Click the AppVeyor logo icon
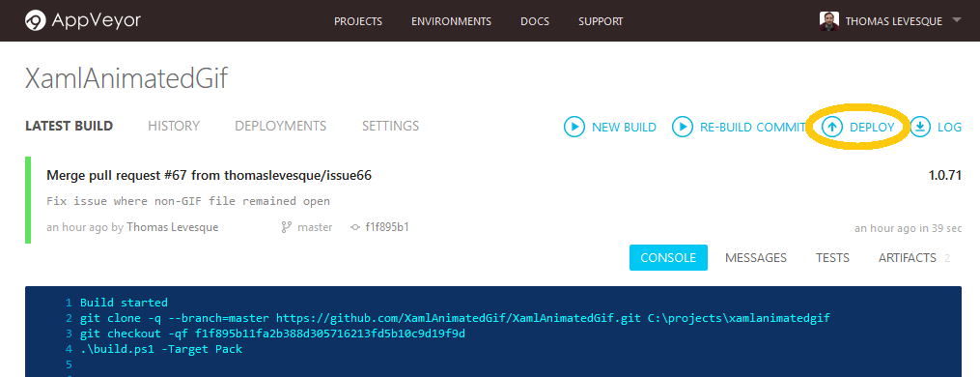Image resolution: width=980 pixels, height=377 pixels. [x=36, y=20]
